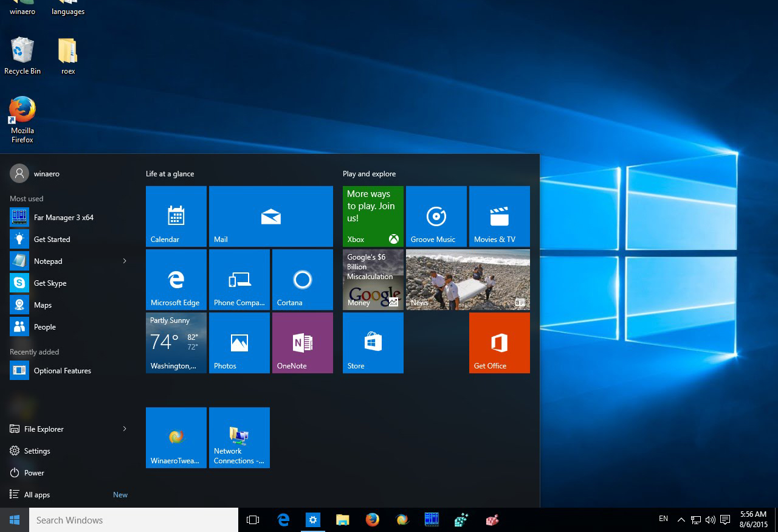Open Settings from Start menu
The width and height of the screenshot is (778, 532).
(68, 451)
